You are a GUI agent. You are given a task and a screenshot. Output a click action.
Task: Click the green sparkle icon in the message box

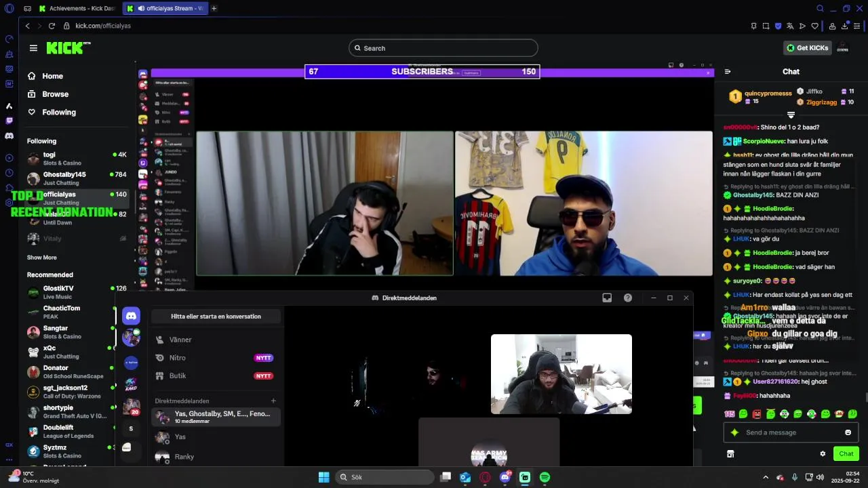[x=734, y=432]
